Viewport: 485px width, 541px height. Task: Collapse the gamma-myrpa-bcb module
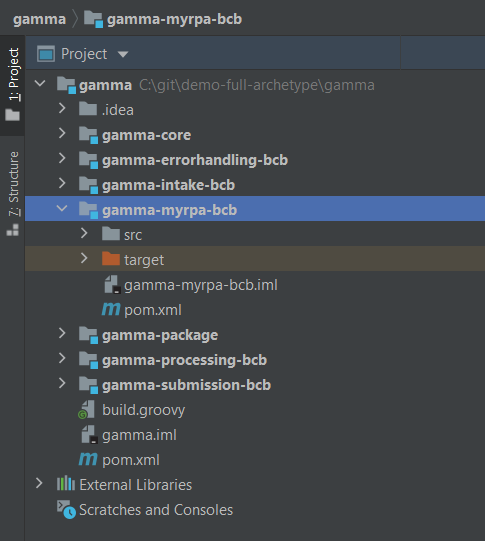tap(62, 208)
